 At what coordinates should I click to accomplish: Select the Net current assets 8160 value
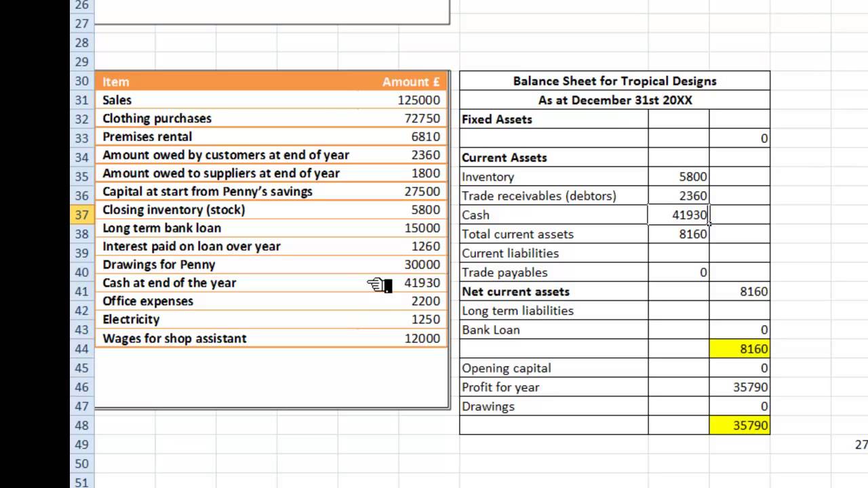coord(740,291)
